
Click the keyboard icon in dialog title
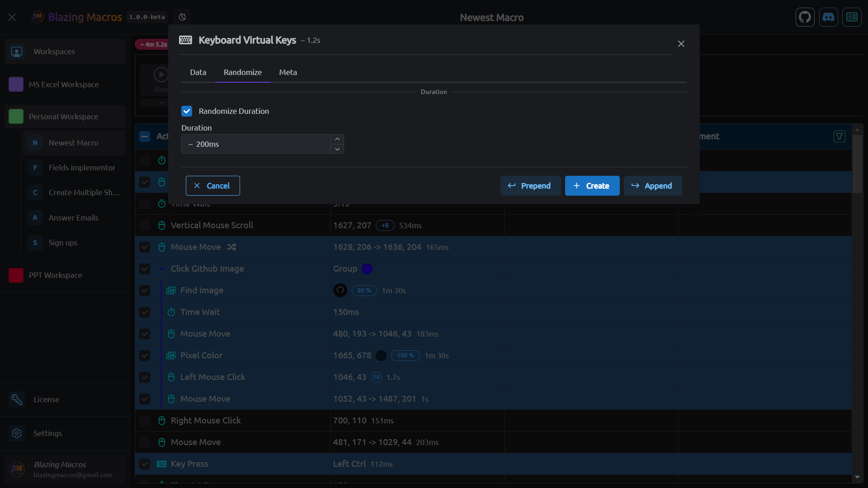(185, 40)
